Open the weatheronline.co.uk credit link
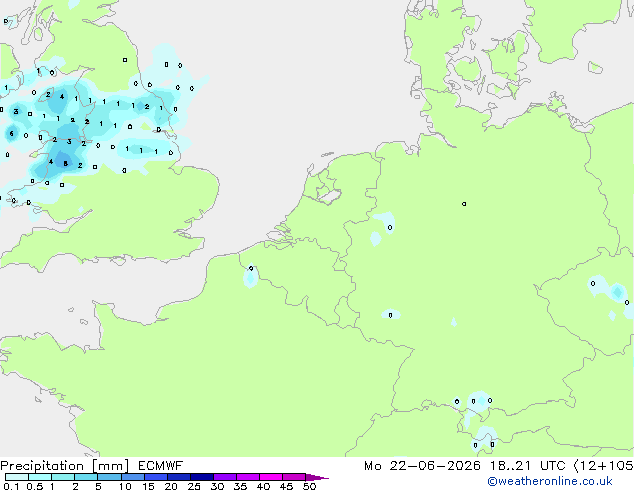The image size is (634, 490). click(x=550, y=481)
